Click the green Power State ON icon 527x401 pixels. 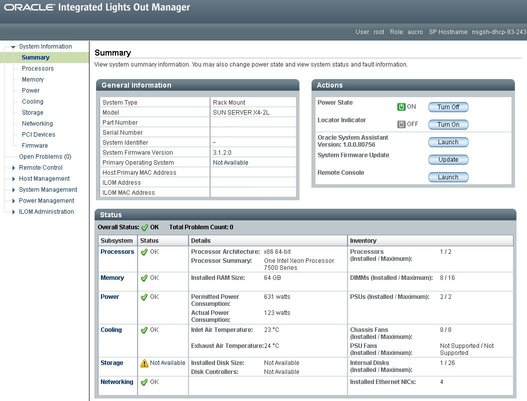(401, 107)
